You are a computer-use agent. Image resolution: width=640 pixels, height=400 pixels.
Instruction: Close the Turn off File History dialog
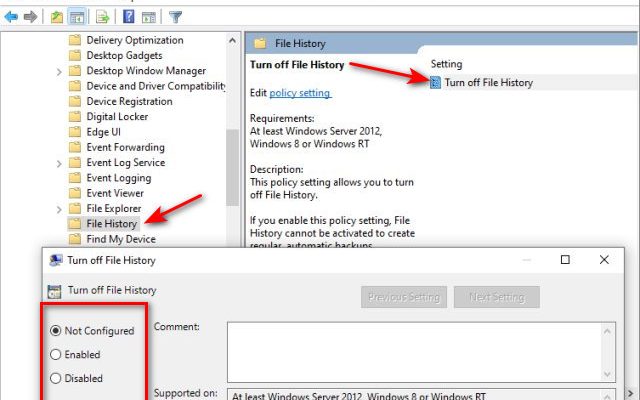[x=604, y=260]
